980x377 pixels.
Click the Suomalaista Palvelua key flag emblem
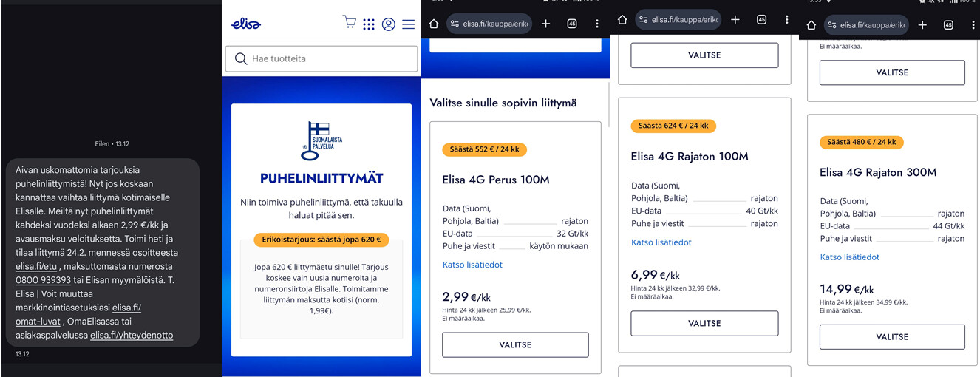point(321,140)
